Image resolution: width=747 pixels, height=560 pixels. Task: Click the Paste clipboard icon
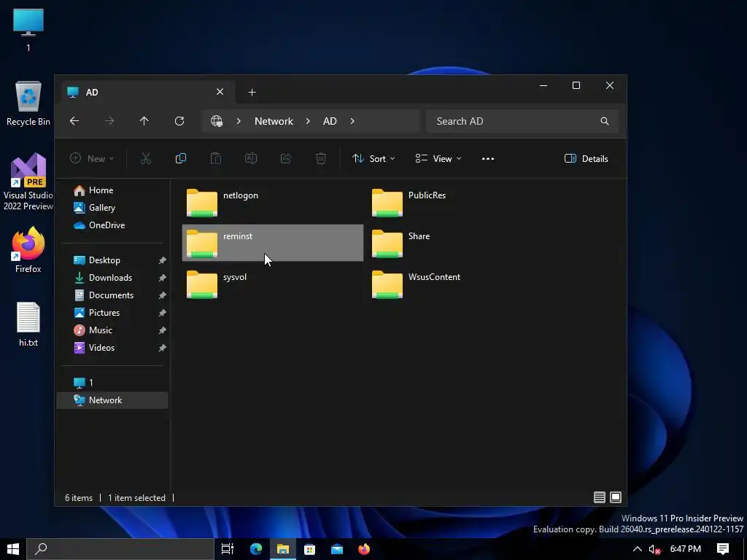click(216, 158)
